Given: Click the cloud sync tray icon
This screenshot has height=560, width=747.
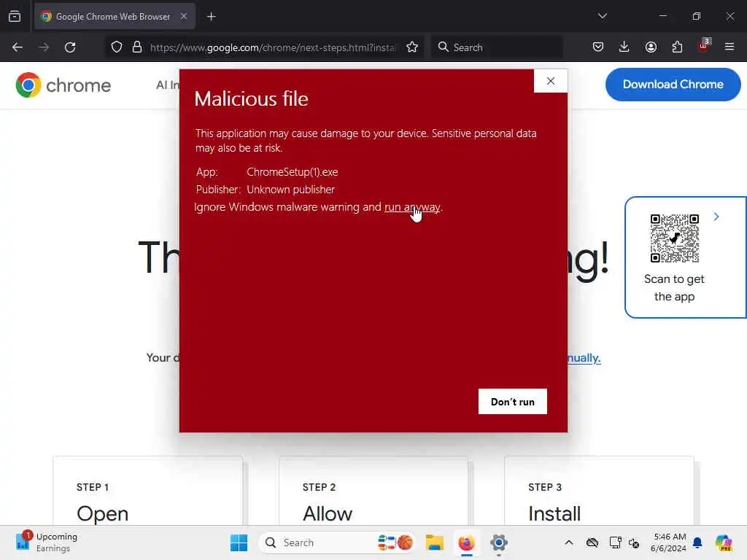Looking at the screenshot, I should (592, 542).
